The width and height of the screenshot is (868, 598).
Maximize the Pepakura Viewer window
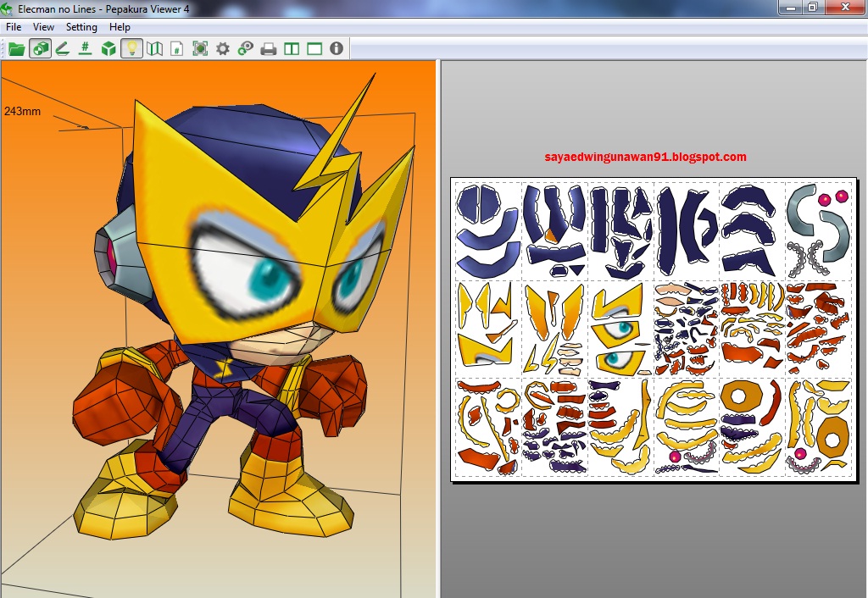pos(813,8)
